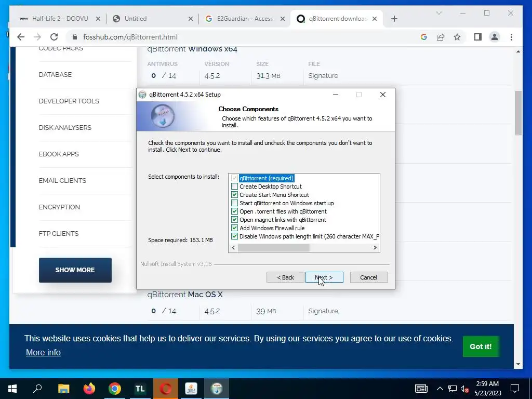The height and width of the screenshot is (399, 532).
Task: Enable Start qBittorrent on Windows start up
Action: click(x=234, y=203)
